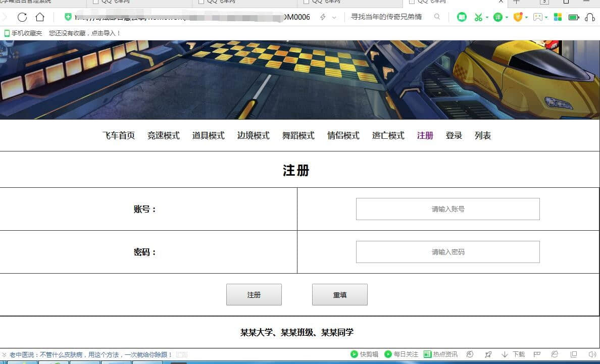Click the 重填 reset button

(x=339, y=295)
